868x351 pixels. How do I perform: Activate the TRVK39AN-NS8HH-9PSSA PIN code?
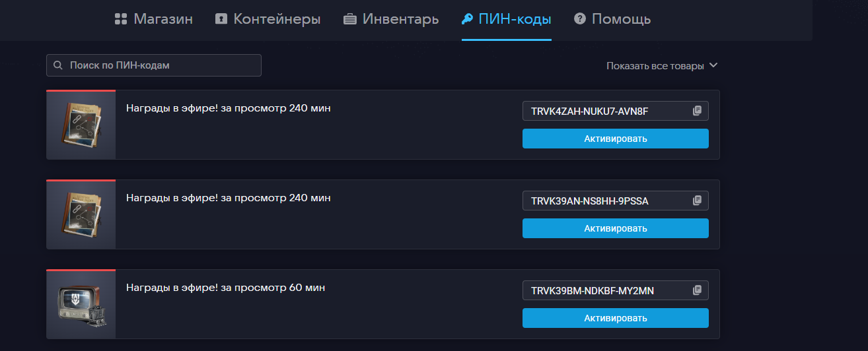615,228
